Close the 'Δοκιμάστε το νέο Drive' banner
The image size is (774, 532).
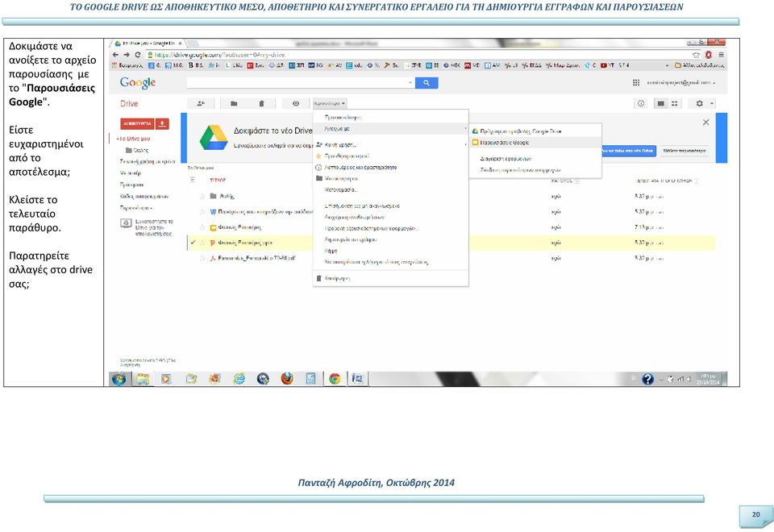tap(706, 123)
